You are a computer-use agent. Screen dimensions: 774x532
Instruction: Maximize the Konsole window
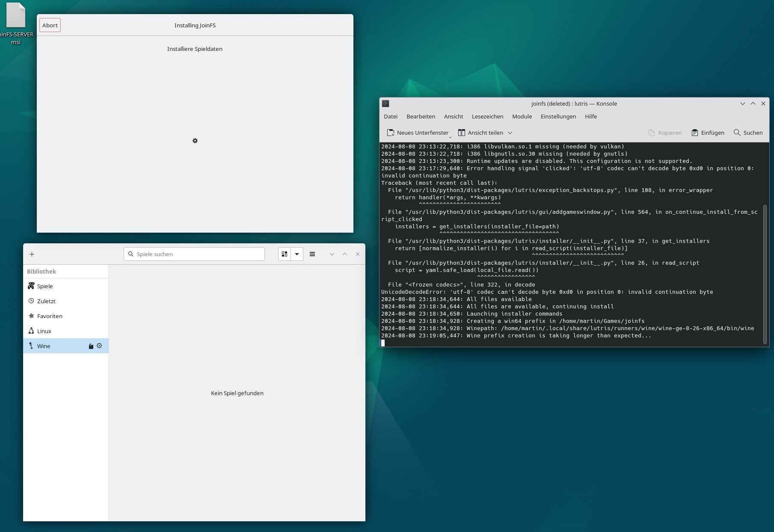tap(753, 103)
